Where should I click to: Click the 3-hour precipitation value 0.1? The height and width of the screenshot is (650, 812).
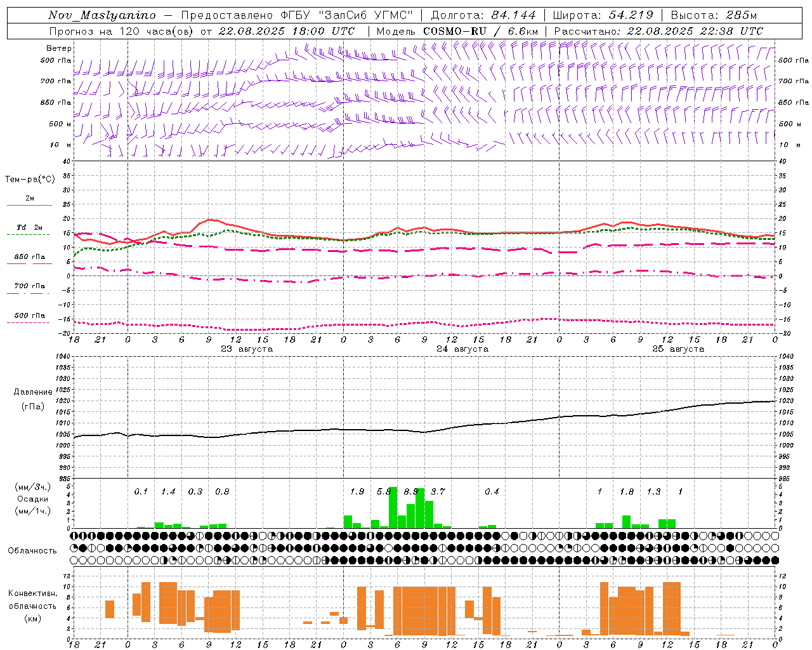[x=141, y=491]
